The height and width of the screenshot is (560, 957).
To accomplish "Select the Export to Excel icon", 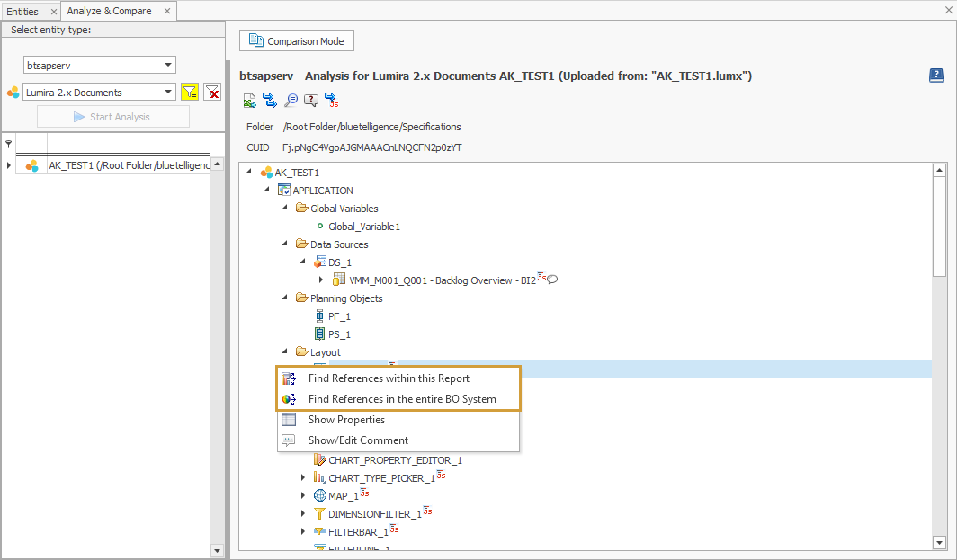I will tap(249, 100).
